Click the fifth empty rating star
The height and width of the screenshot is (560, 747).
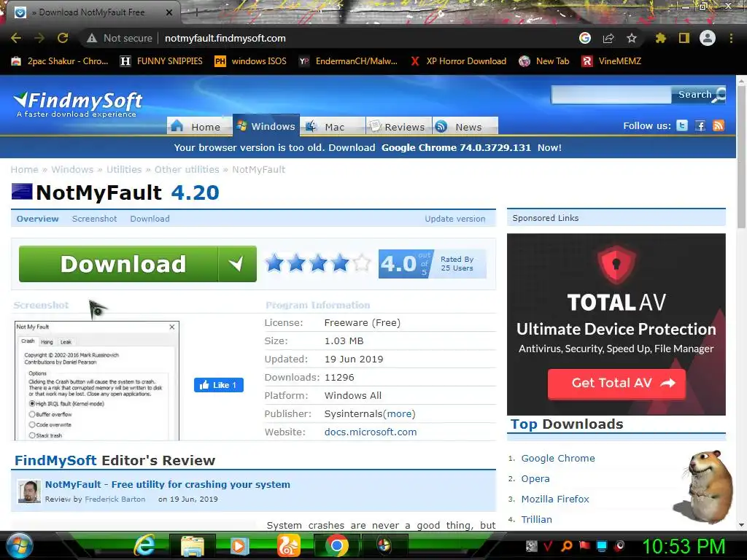[362, 262]
